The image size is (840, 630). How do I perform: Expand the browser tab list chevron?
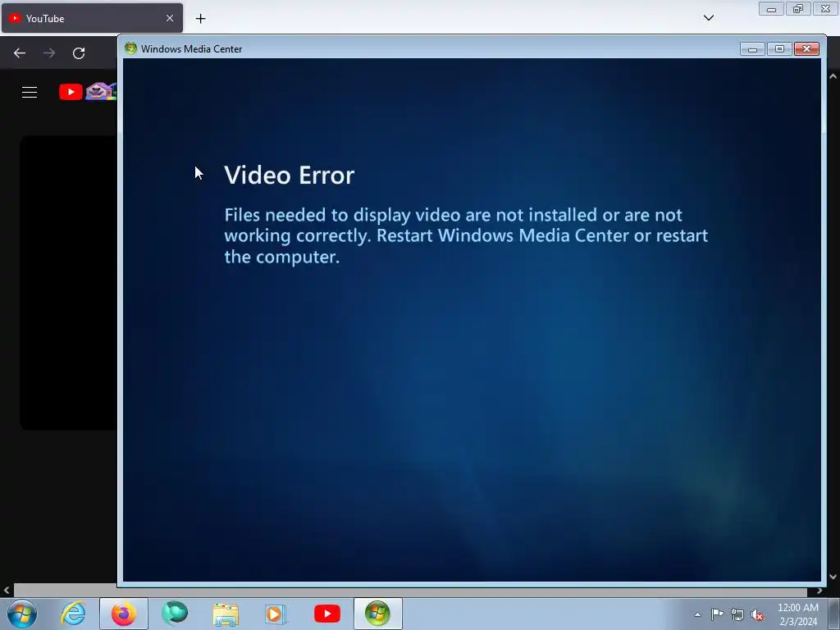click(708, 18)
